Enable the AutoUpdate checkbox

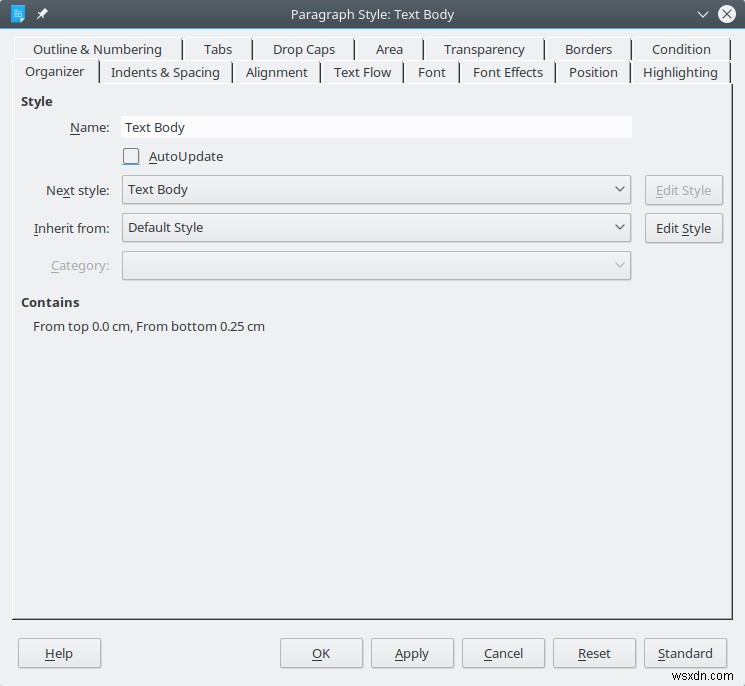coord(131,156)
